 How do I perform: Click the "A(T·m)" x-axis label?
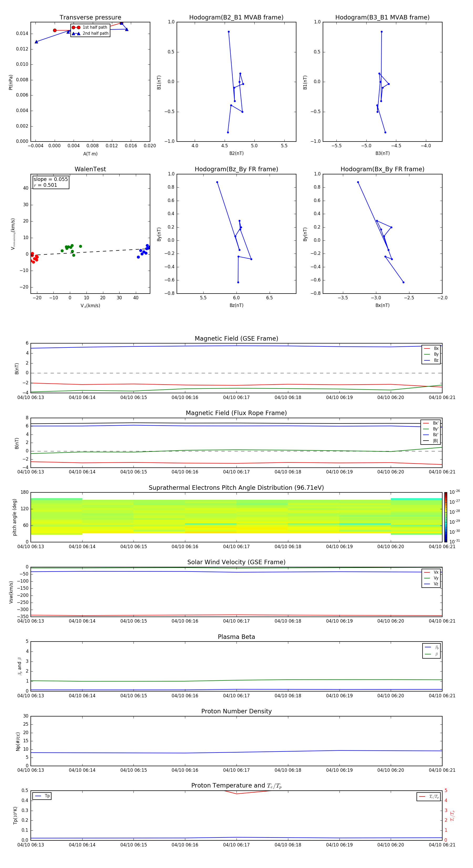tap(90, 154)
